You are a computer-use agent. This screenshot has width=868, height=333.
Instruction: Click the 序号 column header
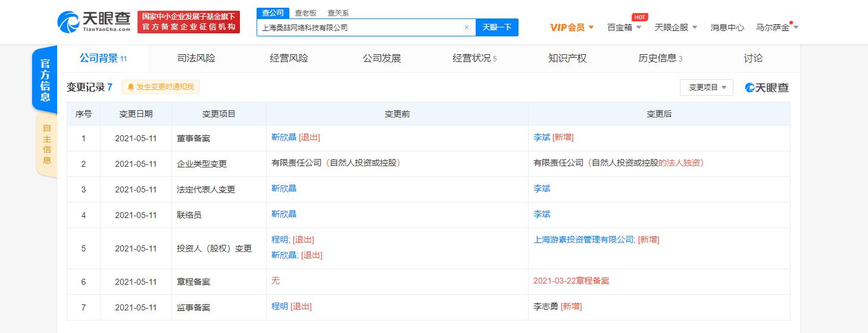pos(83,114)
